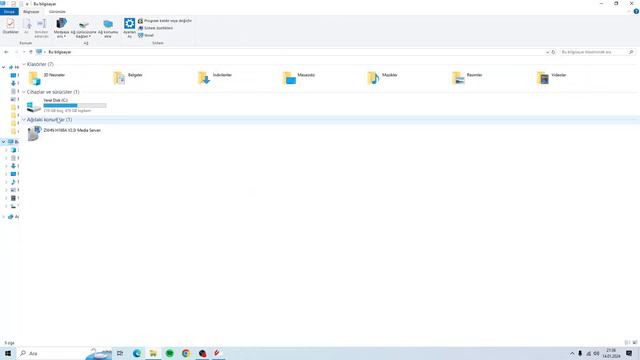
Task: Select the Resimler folder
Action: point(467,78)
